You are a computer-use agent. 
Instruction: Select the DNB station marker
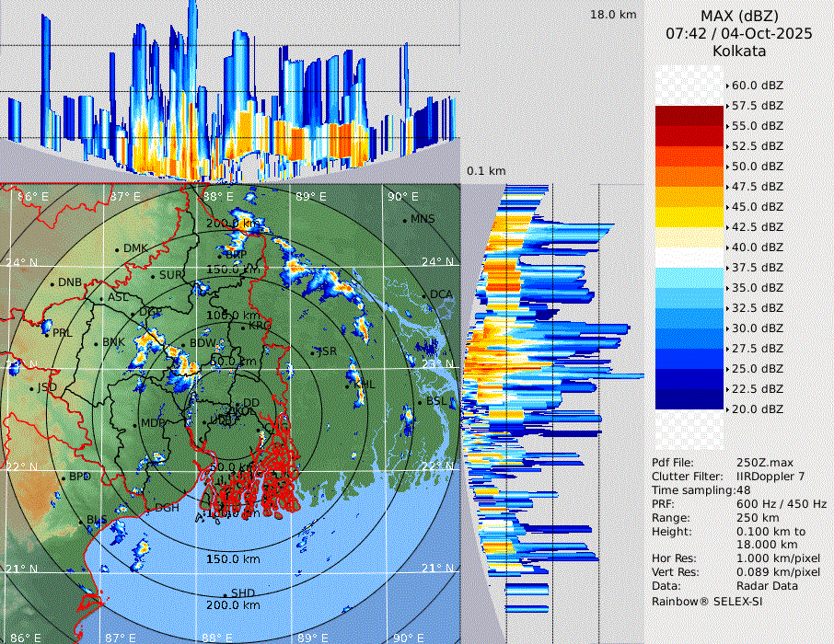[53, 283]
